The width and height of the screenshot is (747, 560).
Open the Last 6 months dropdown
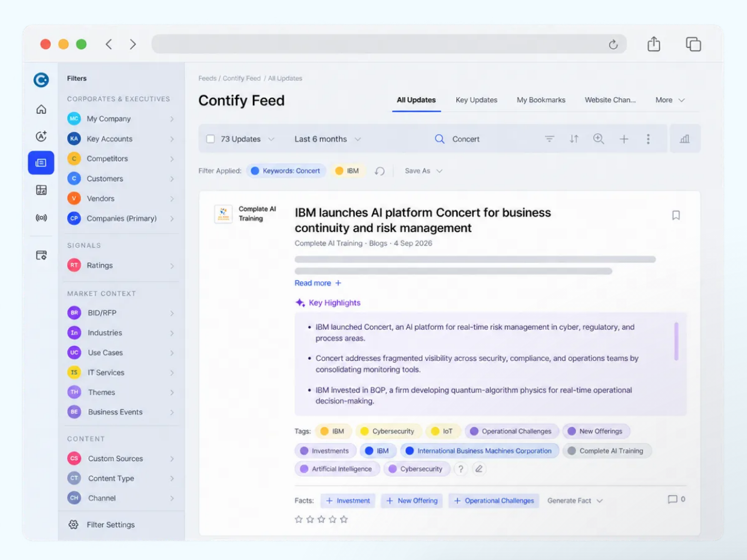pos(327,139)
